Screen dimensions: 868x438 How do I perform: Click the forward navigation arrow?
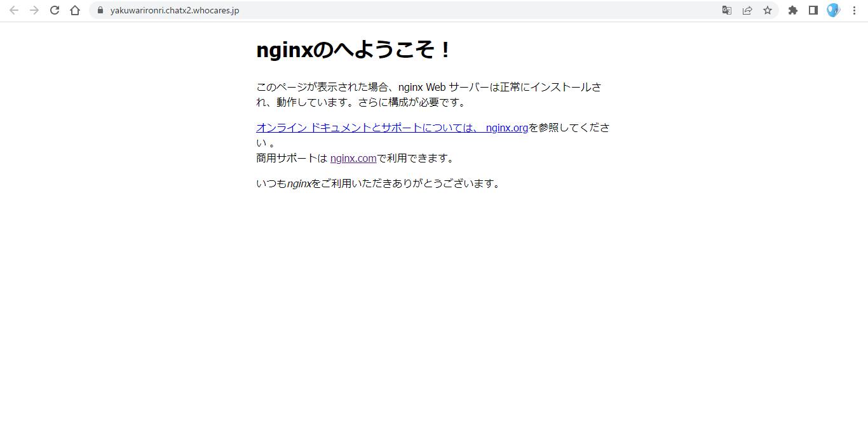point(34,10)
